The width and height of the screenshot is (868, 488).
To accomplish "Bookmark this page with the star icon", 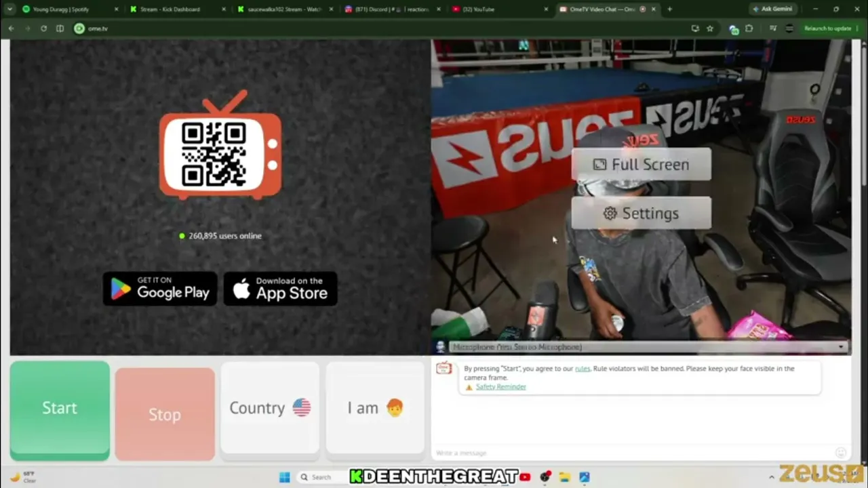I will (x=710, y=28).
